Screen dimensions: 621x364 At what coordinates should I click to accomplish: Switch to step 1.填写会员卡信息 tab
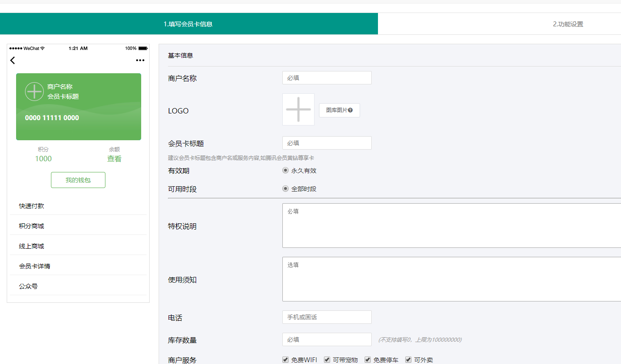click(x=189, y=24)
